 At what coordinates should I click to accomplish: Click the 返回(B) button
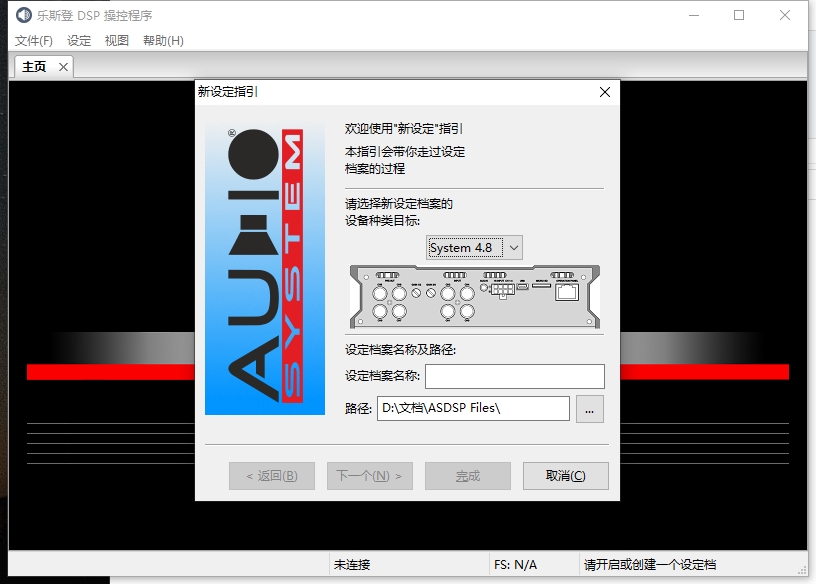point(272,476)
